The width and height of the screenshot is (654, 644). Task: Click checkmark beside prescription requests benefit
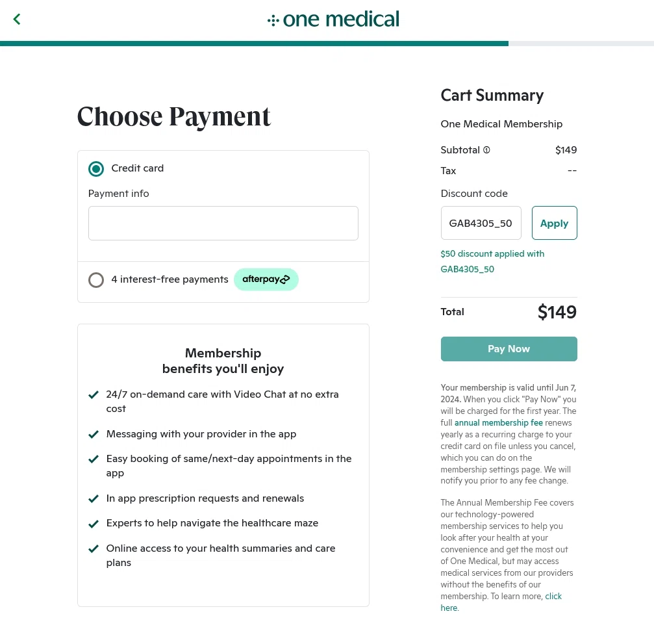[x=94, y=498]
